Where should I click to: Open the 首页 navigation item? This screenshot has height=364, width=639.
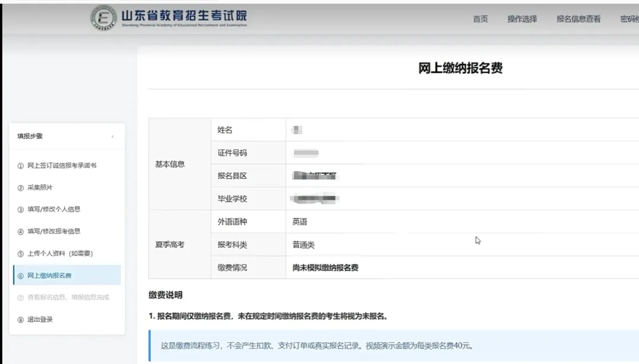pos(480,19)
